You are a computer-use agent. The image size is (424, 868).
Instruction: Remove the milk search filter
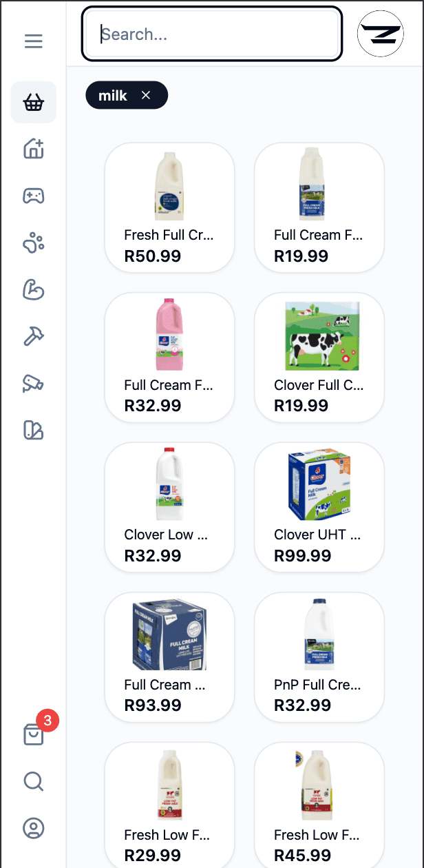pyautogui.click(x=145, y=95)
